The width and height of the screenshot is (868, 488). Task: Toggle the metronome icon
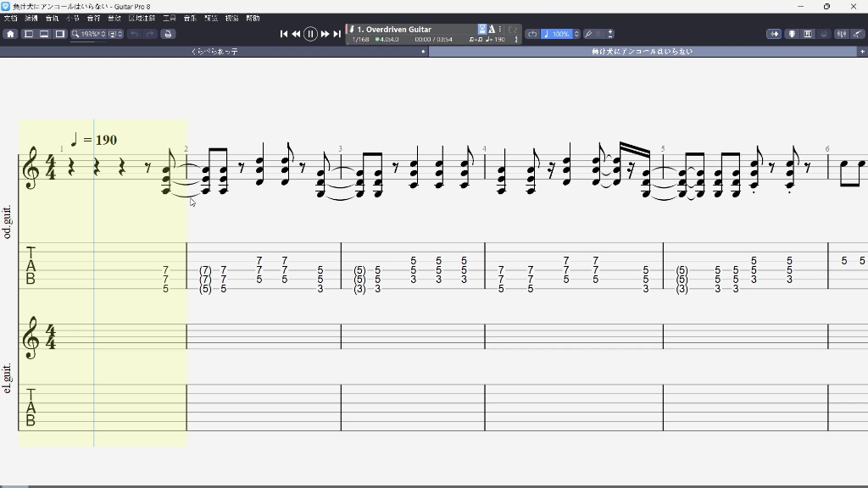point(492,30)
